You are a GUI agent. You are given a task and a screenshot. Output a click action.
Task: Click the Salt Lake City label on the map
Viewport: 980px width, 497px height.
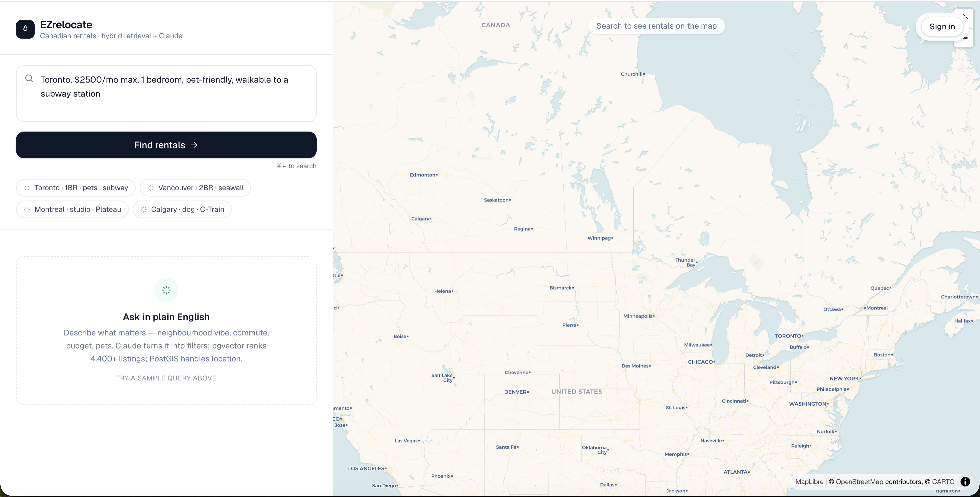pyautogui.click(x=442, y=378)
